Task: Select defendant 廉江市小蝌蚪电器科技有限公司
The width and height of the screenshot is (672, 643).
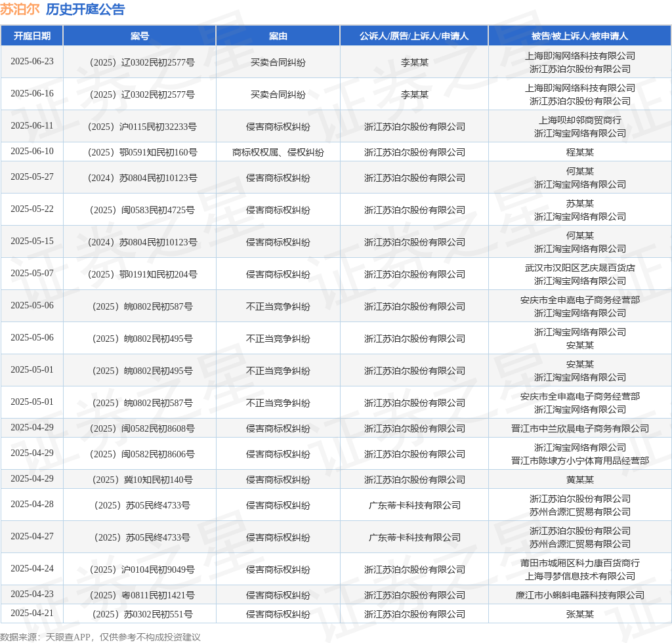Action: (x=580, y=596)
